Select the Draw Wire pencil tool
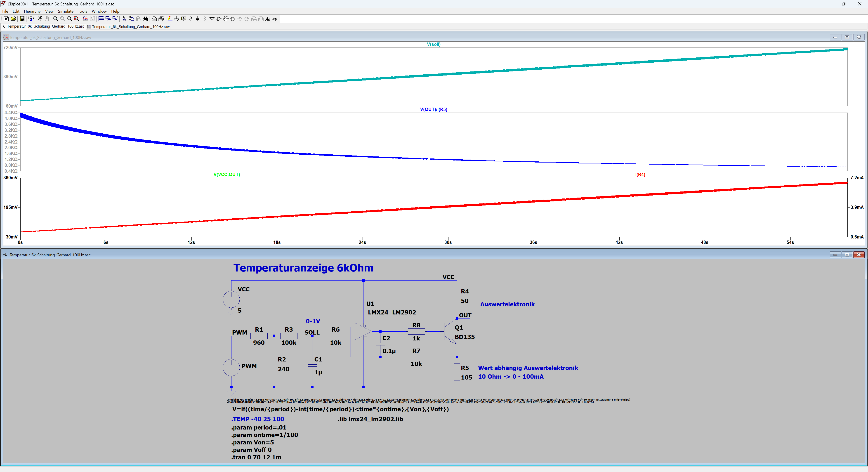Viewport: 868px width, 472px height. (170, 19)
